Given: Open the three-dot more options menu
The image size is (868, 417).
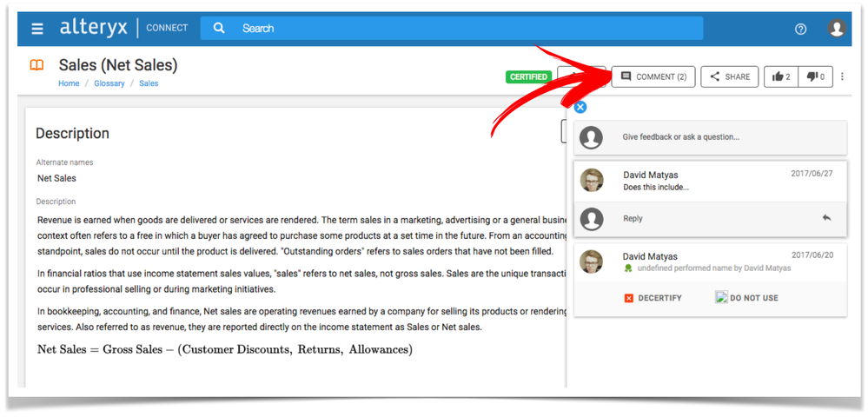Looking at the screenshot, I should 842,77.
